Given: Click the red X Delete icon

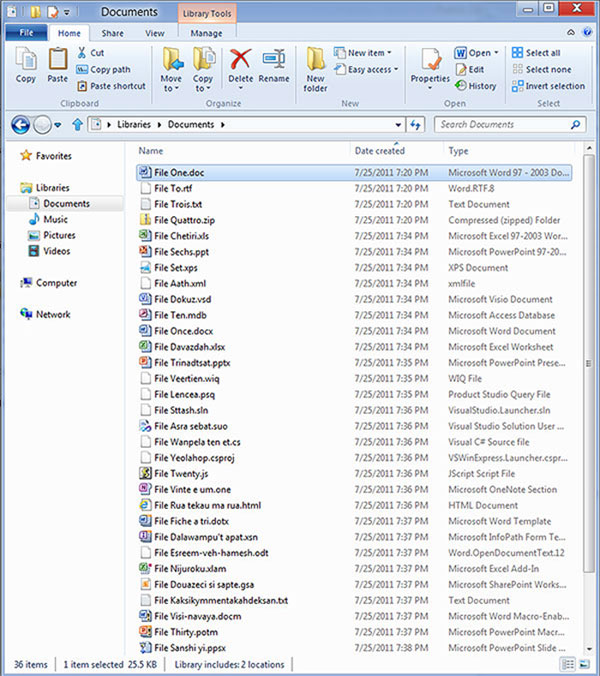Looking at the screenshot, I should (x=241, y=59).
